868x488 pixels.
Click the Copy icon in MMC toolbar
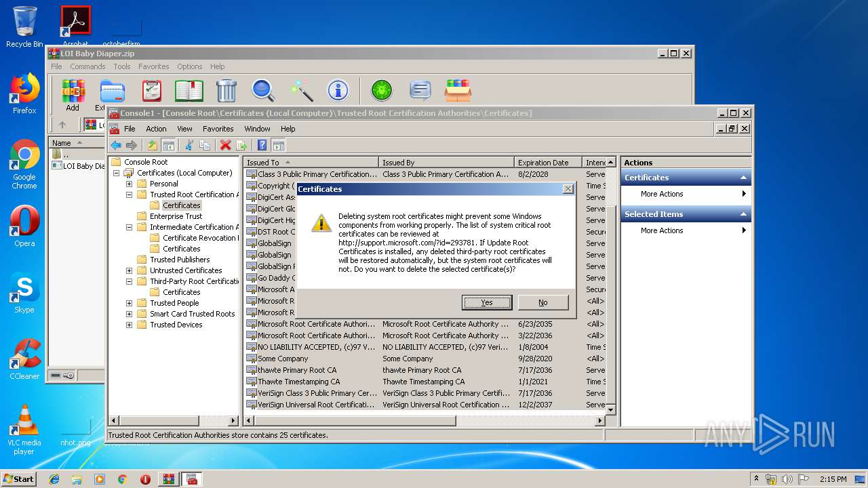tap(204, 145)
